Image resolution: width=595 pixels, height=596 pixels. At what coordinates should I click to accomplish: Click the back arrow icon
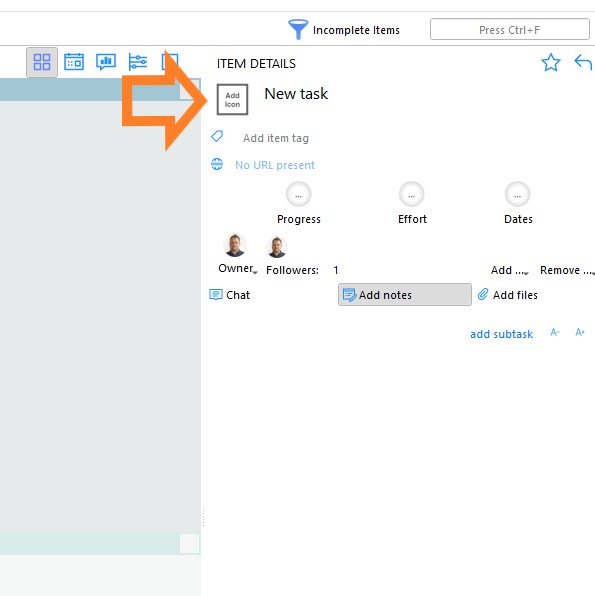click(x=583, y=62)
